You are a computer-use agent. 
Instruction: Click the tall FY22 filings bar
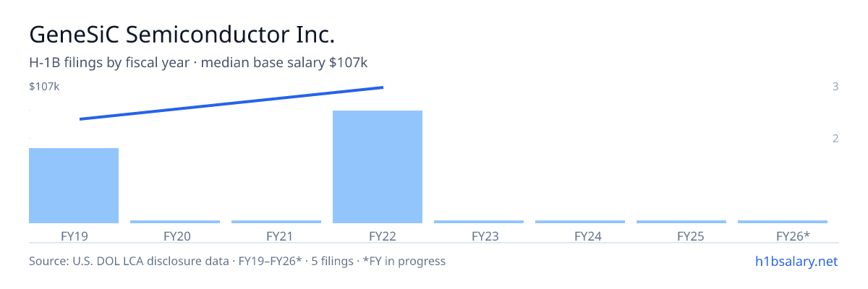[x=378, y=167]
